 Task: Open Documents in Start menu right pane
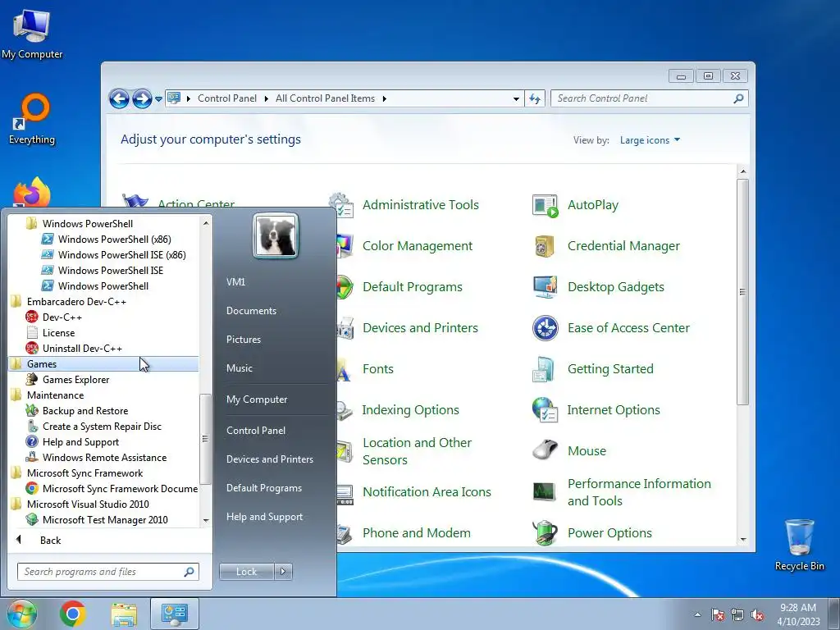tap(251, 311)
